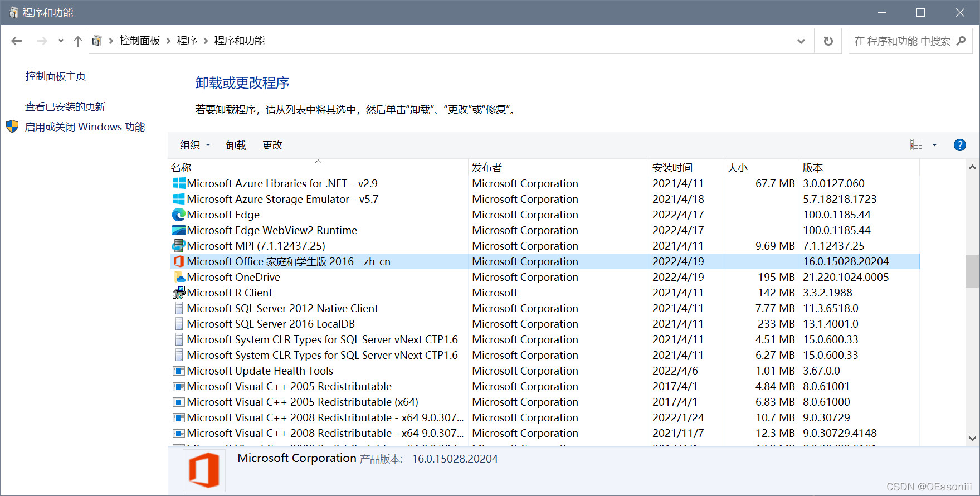
Task: Open the recent locations dropdown arrow
Action: [x=61, y=41]
